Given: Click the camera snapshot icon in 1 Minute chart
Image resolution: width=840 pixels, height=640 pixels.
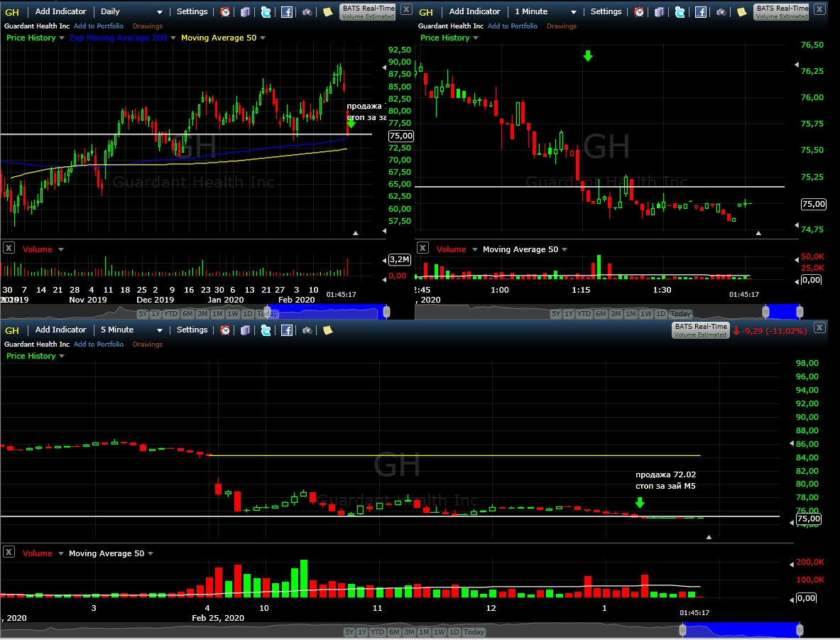Looking at the screenshot, I should tap(721, 12).
